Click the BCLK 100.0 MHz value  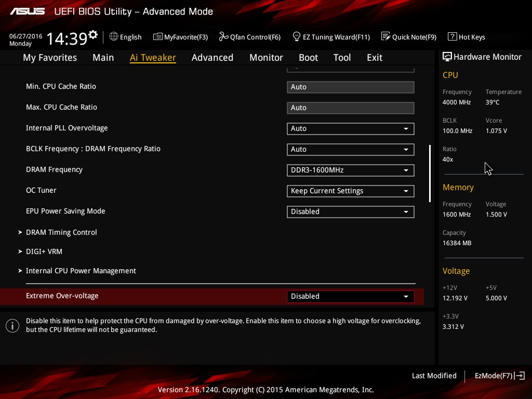tap(457, 130)
